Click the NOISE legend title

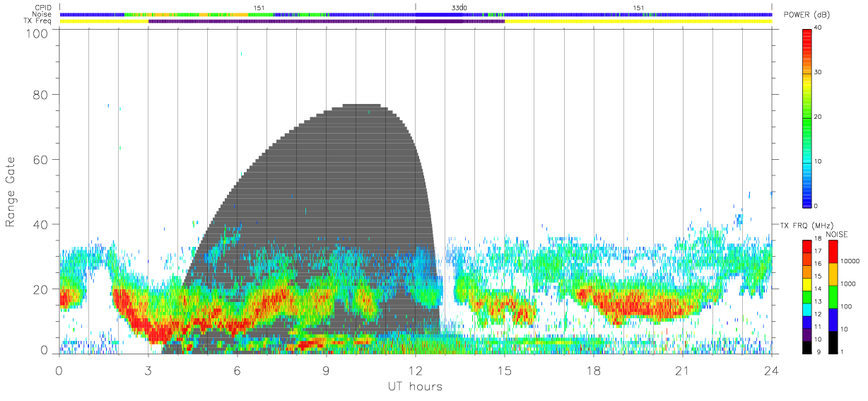click(837, 234)
